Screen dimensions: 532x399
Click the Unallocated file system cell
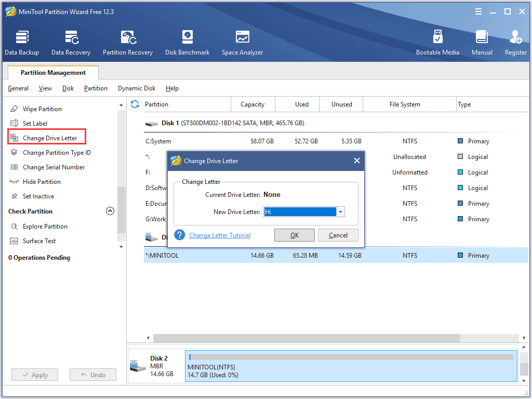pyautogui.click(x=409, y=157)
